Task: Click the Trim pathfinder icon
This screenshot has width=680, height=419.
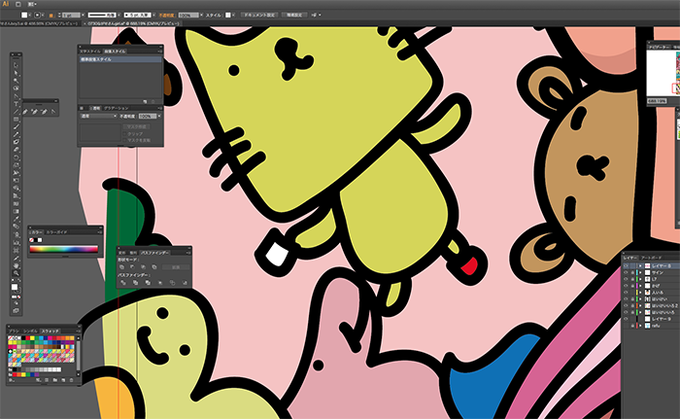Action: 135,283
